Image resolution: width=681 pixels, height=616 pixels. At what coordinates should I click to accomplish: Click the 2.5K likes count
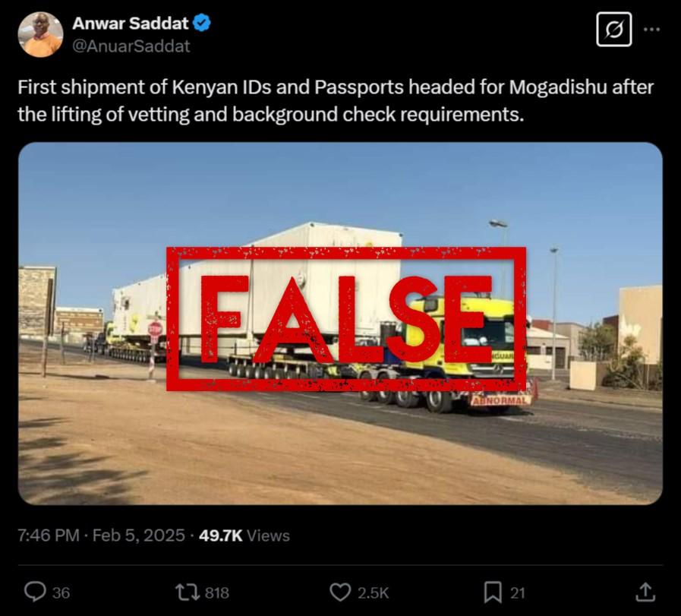pyautogui.click(x=373, y=592)
